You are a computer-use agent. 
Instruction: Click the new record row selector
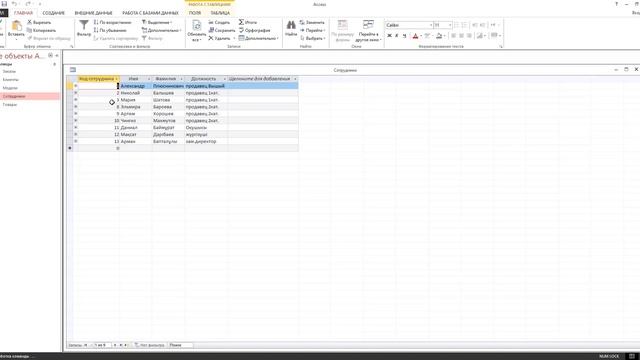tap(70, 148)
